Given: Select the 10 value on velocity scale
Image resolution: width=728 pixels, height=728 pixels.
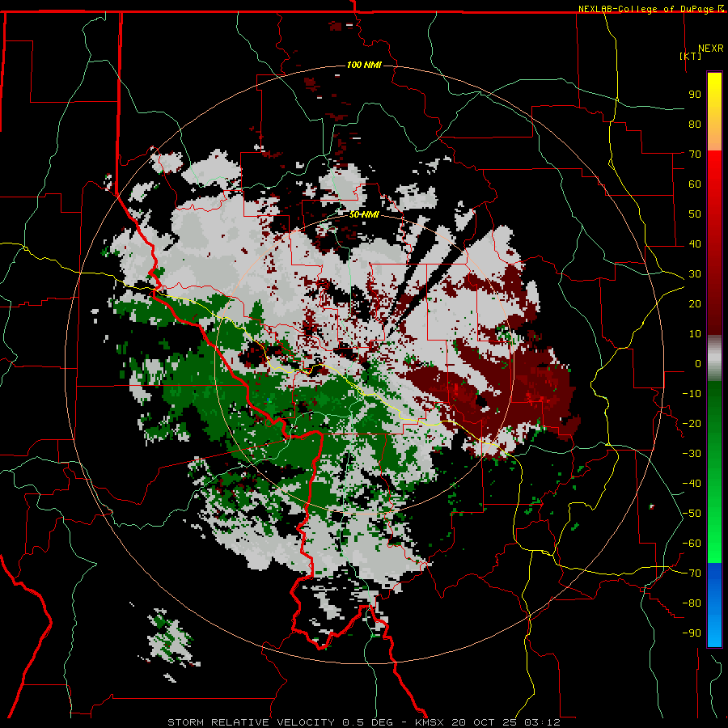Looking at the screenshot, I should 695,334.
